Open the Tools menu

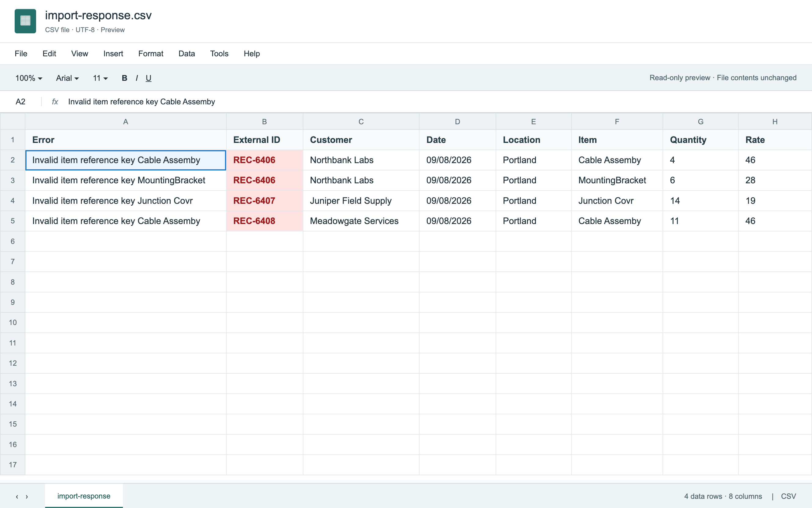pos(219,54)
